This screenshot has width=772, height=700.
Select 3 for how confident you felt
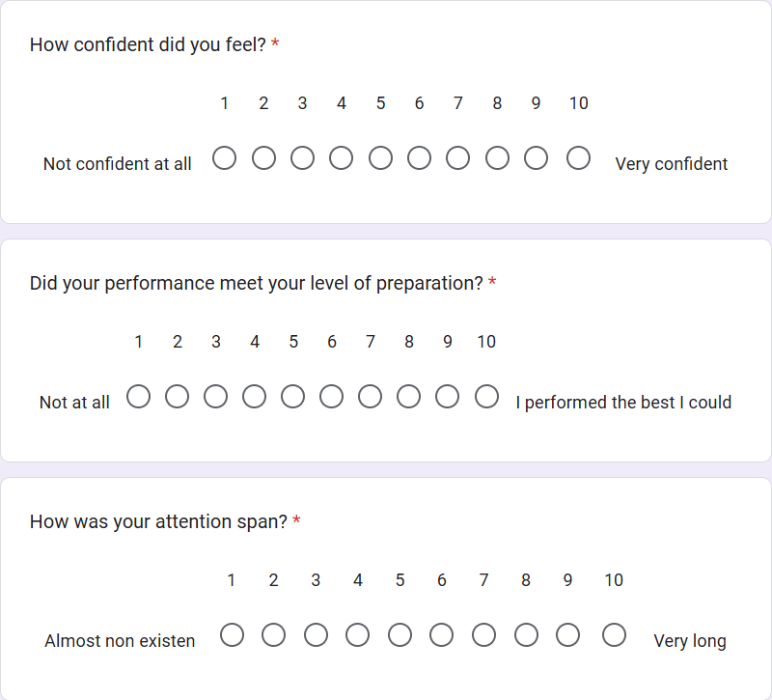click(x=302, y=158)
